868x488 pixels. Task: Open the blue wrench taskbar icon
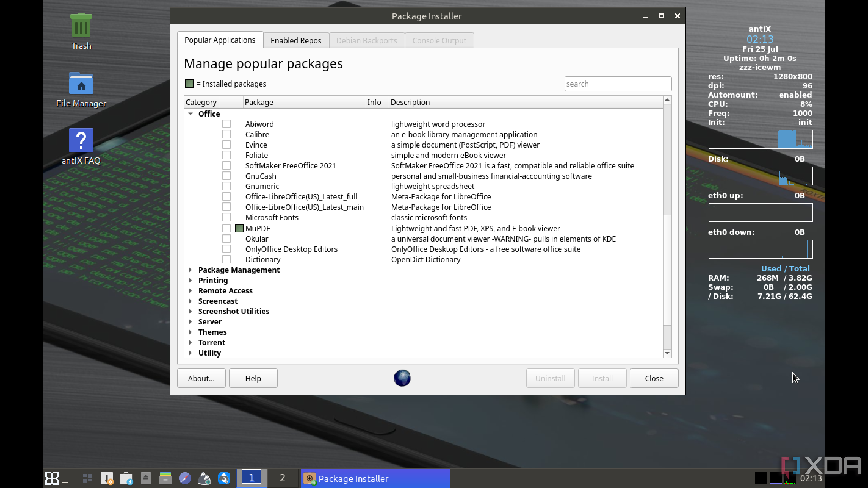[x=224, y=478]
